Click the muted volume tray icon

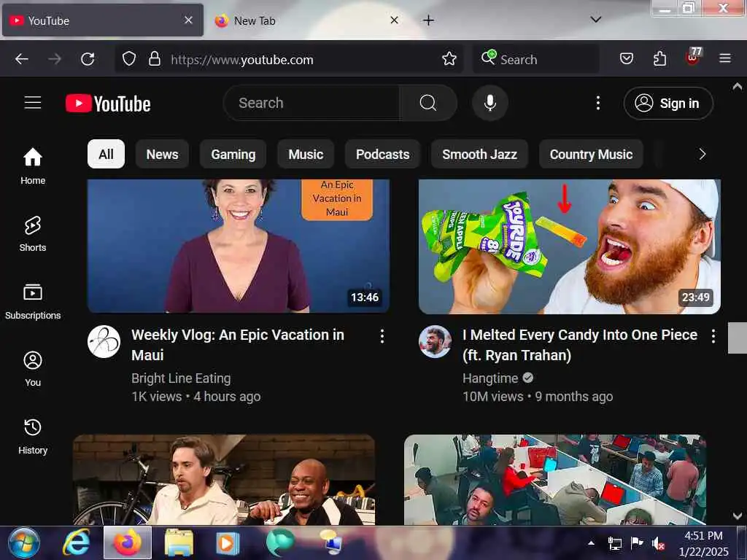(x=659, y=543)
